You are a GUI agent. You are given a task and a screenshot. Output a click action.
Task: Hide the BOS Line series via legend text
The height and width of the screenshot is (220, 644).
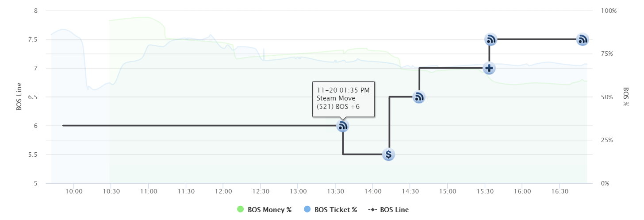[x=395, y=210]
